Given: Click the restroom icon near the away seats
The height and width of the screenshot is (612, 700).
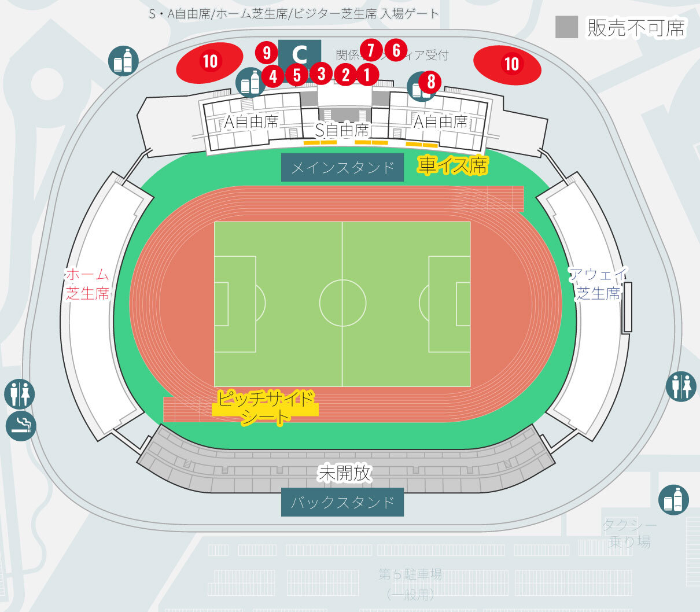Looking at the screenshot, I should pos(680,386).
